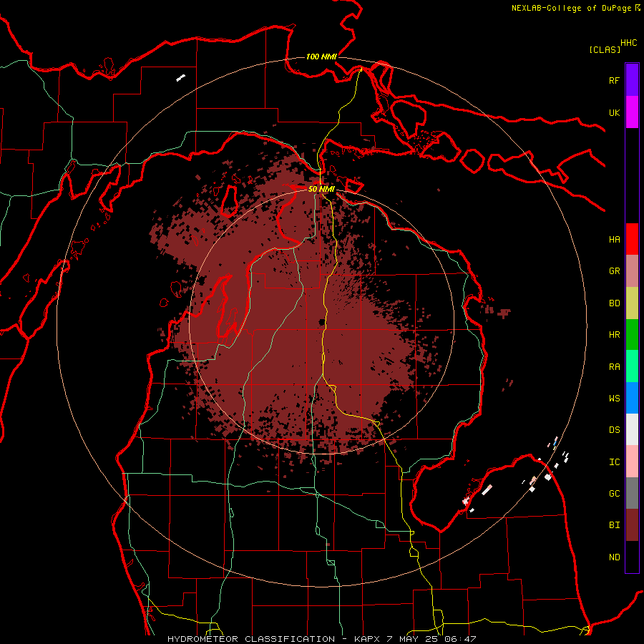This screenshot has width=644, height=644.
Task: Click the GR legend label
Action: (614, 271)
